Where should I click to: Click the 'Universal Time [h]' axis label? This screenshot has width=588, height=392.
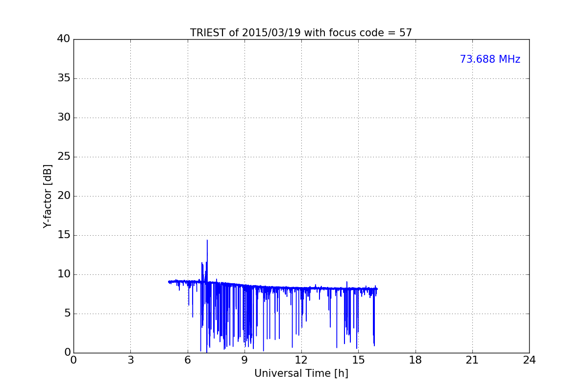[301, 373]
